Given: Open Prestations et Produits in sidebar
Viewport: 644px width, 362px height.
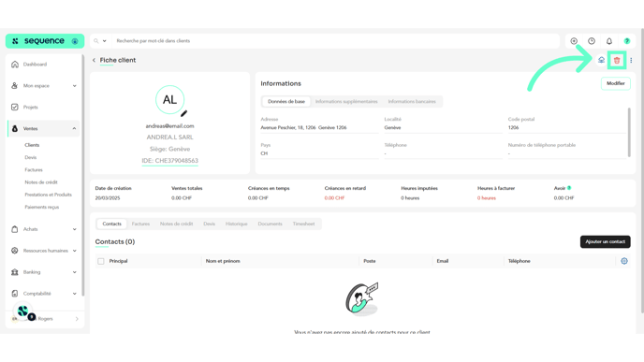Looking at the screenshot, I should [x=48, y=195].
